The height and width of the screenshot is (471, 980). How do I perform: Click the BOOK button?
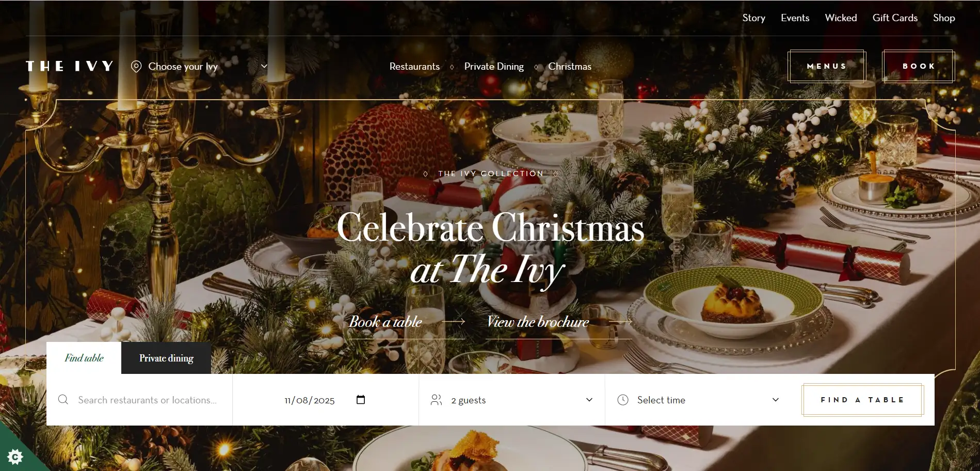click(919, 66)
